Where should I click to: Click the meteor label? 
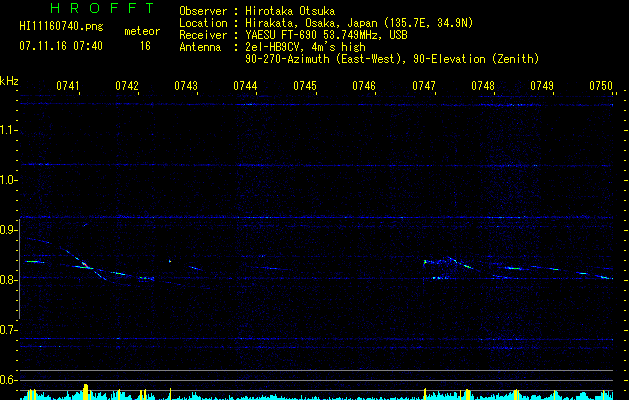142,31
